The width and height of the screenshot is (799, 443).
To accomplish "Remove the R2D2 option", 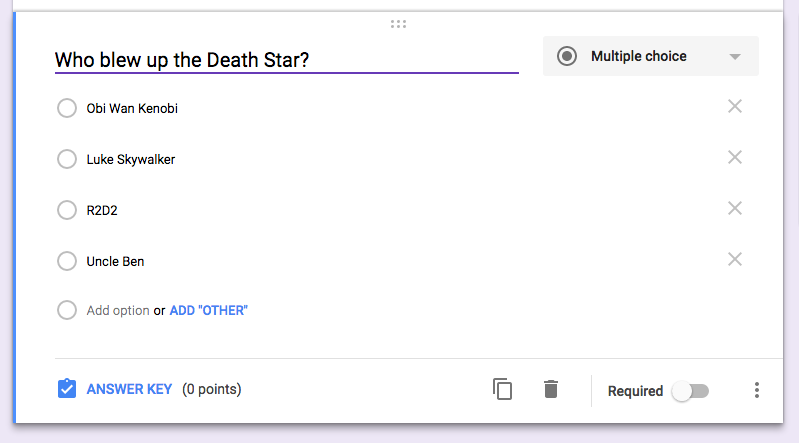I will [735, 208].
